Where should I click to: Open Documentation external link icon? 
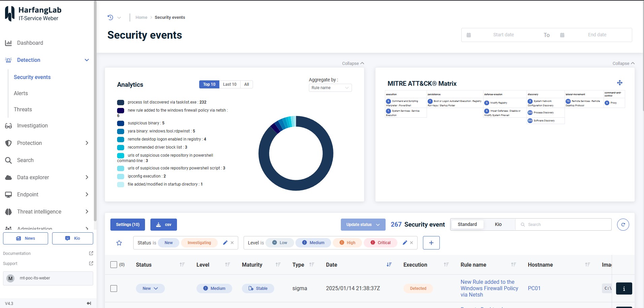(x=91, y=253)
